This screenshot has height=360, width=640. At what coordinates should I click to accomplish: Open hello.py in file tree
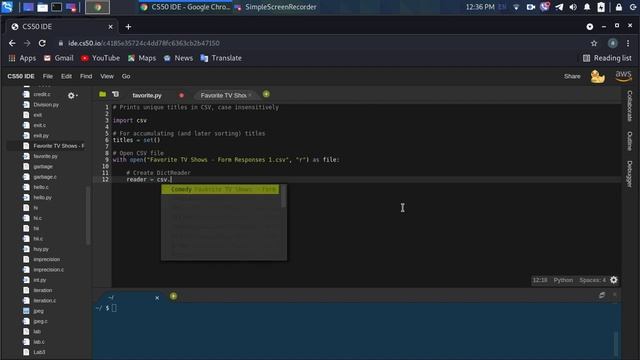click(x=42, y=198)
